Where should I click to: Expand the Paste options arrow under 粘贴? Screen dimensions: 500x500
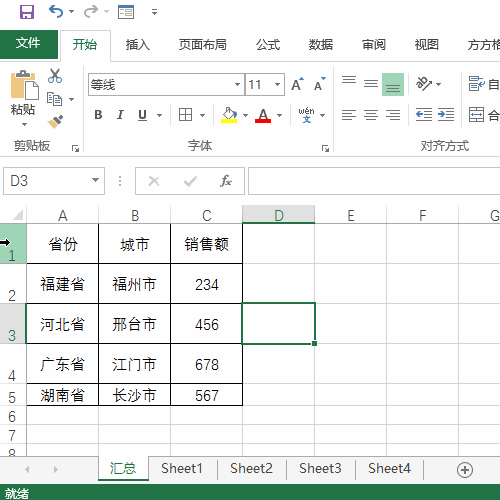[x=24, y=124]
